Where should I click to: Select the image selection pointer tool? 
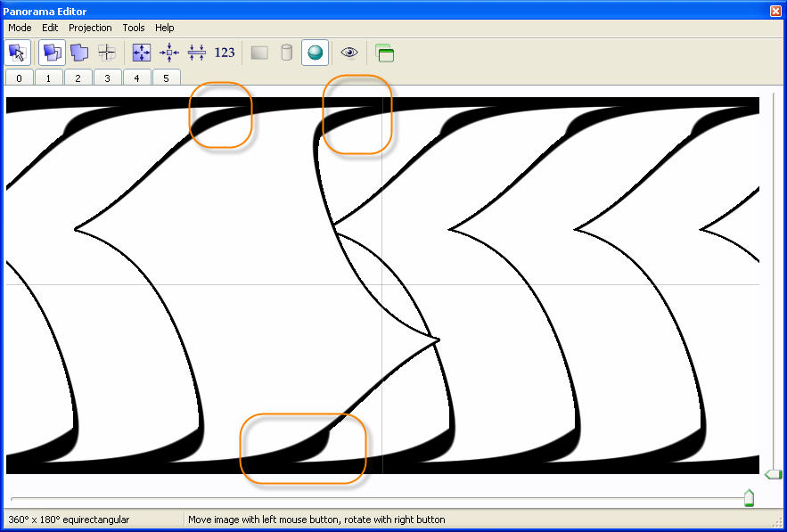tap(17, 53)
